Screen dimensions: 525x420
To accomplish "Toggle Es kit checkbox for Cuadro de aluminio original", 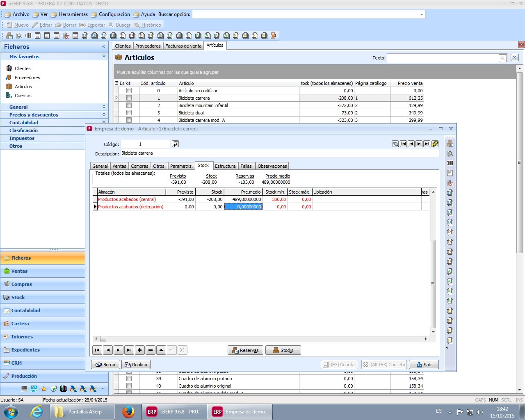I will coord(129,386).
